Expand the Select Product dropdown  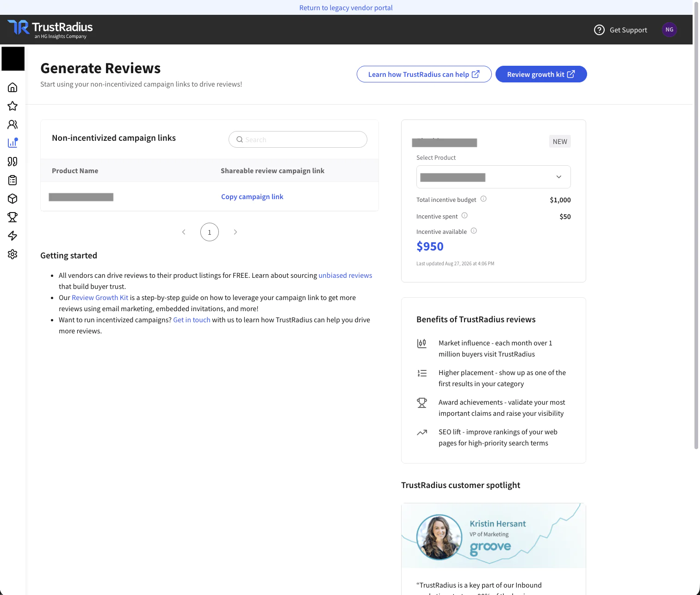[x=494, y=177]
